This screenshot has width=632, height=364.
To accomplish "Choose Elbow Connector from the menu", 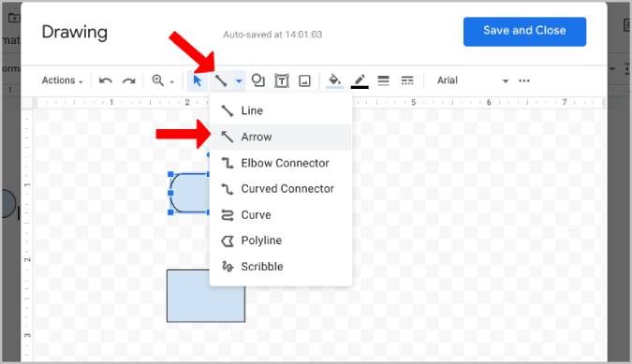I will coord(281,163).
